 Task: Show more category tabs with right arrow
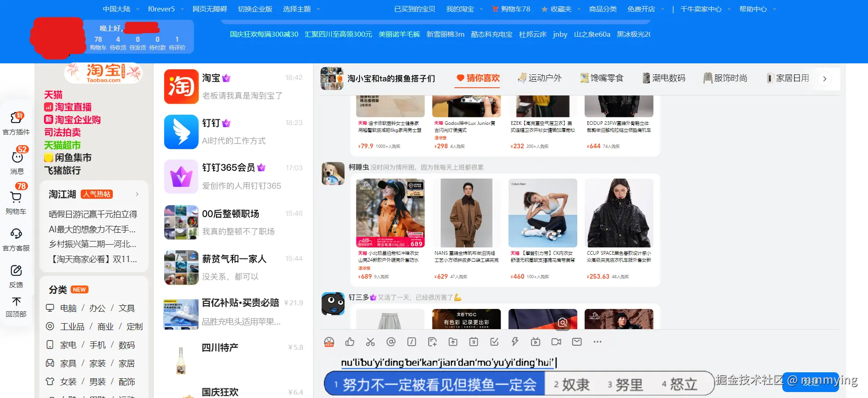coord(824,78)
